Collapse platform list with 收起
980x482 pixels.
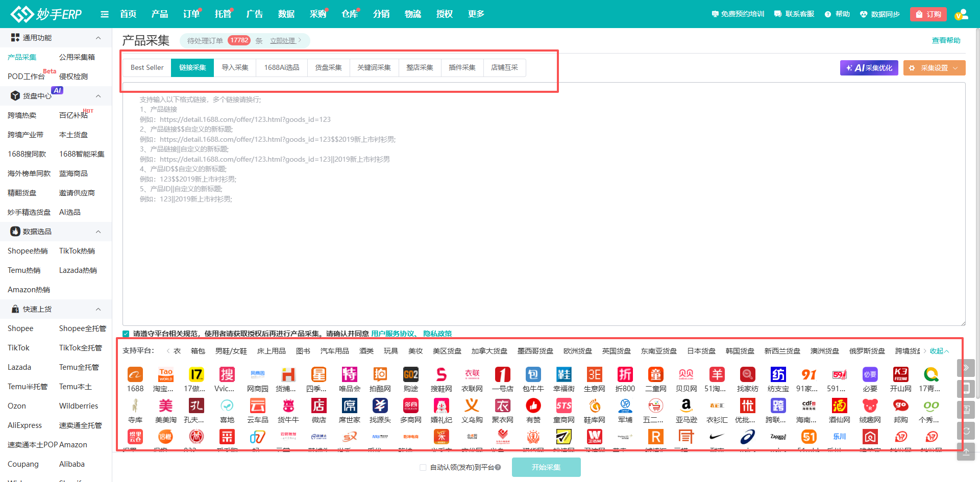click(939, 351)
